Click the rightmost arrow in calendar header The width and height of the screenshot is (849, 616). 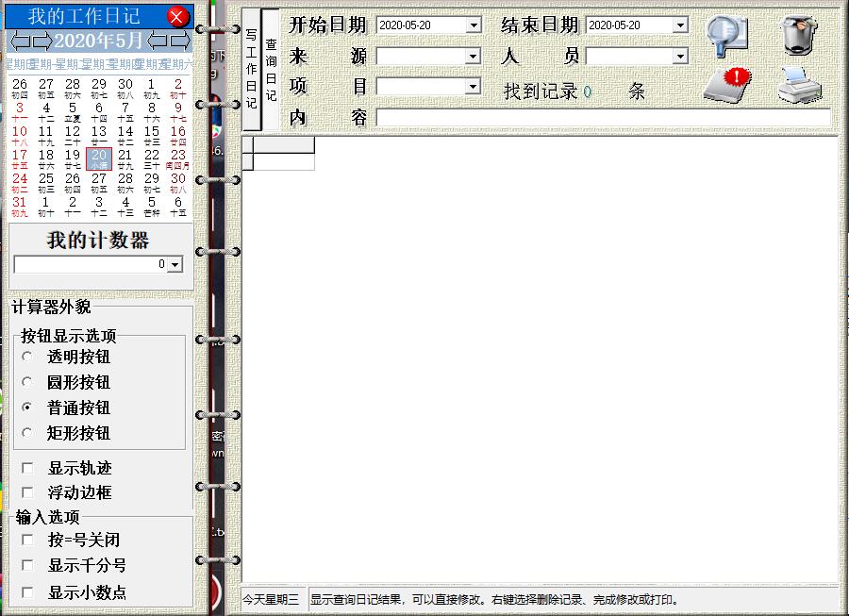(179, 41)
